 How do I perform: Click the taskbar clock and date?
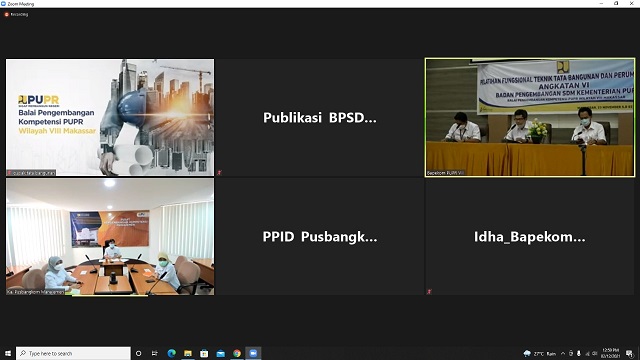pyautogui.click(x=610, y=353)
